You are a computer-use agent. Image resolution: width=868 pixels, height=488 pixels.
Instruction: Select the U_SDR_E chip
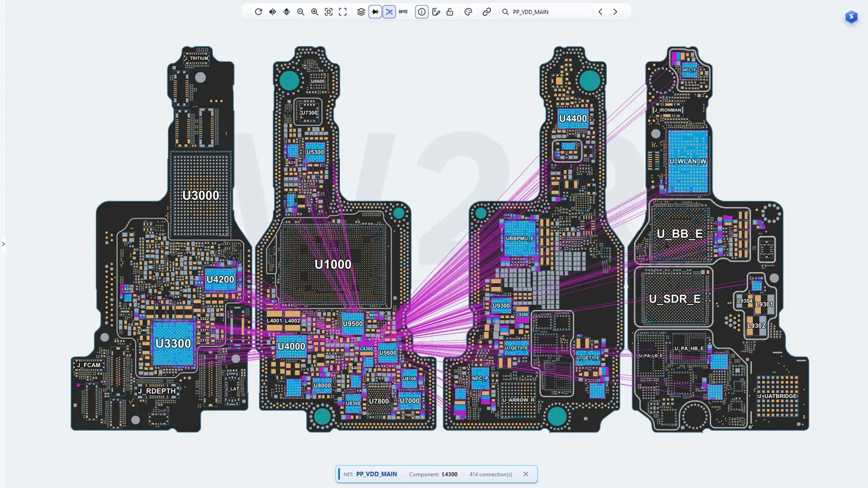(x=675, y=299)
